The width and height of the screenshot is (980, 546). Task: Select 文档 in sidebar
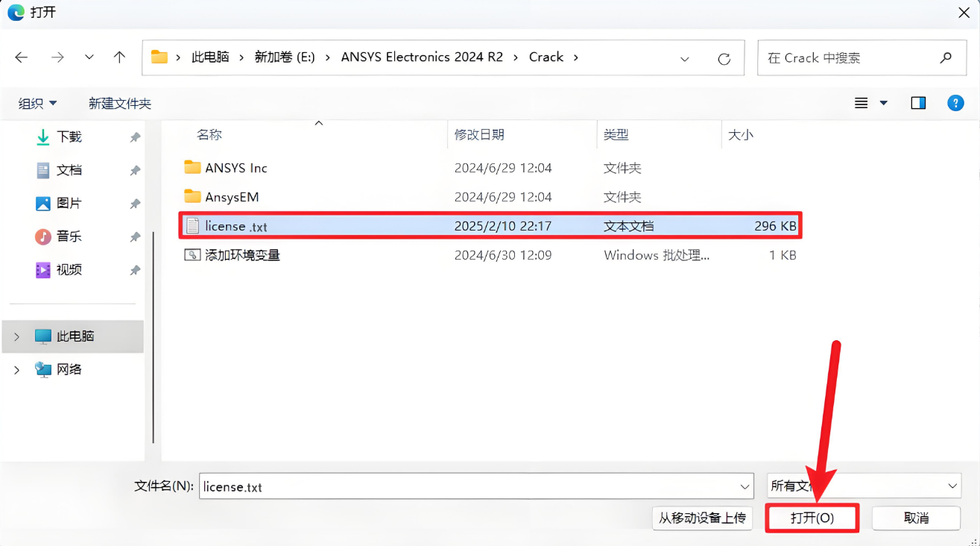[69, 170]
